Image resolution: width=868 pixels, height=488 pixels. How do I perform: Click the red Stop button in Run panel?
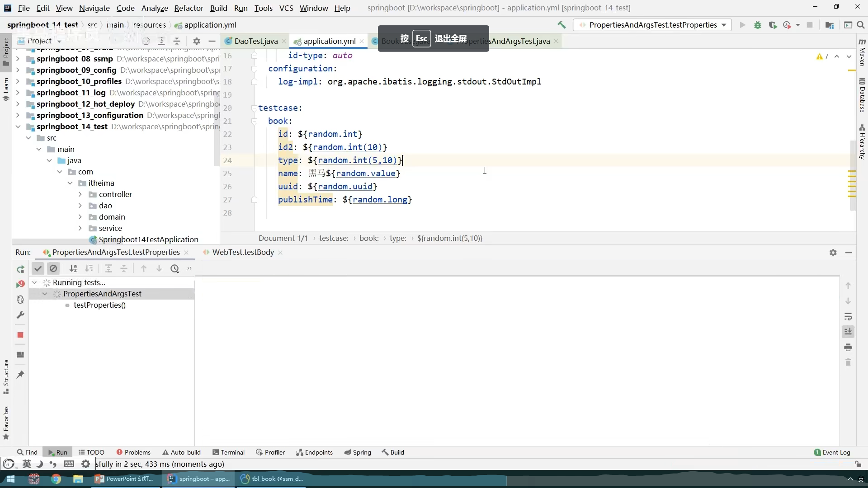point(20,335)
